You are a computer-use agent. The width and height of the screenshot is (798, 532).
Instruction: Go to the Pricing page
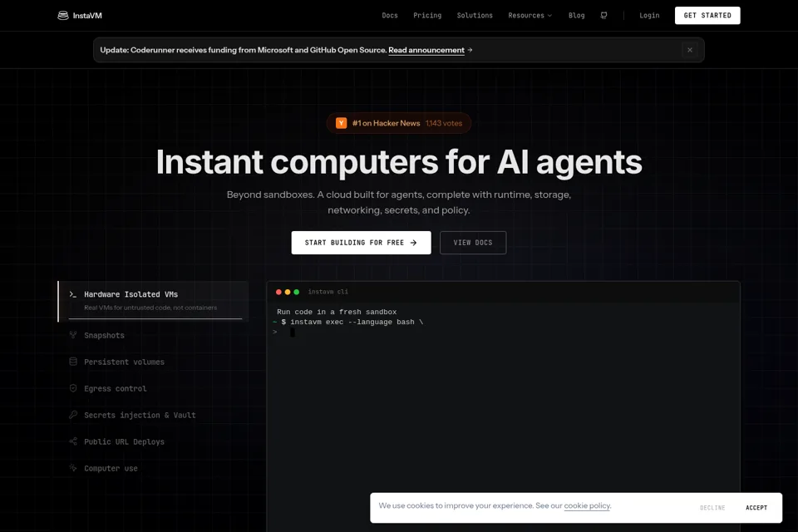(x=427, y=16)
